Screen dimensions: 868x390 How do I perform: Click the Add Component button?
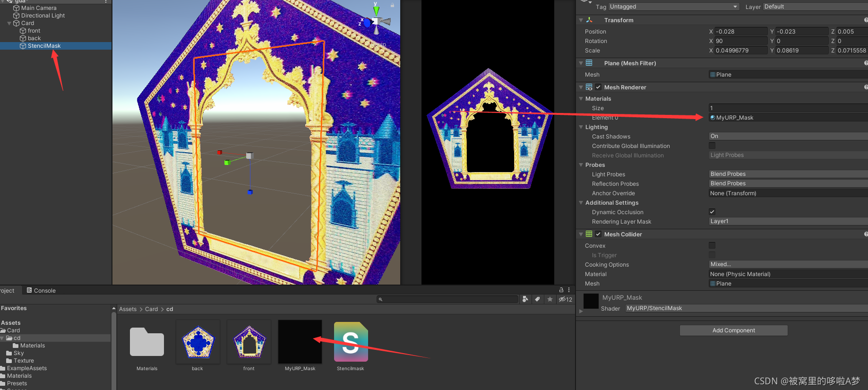point(734,330)
